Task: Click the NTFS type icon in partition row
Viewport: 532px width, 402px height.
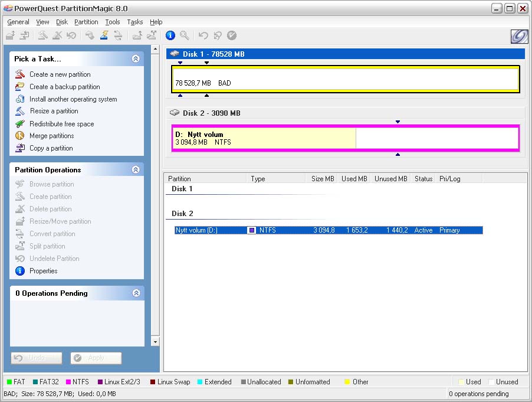Action: click(252, 230)
